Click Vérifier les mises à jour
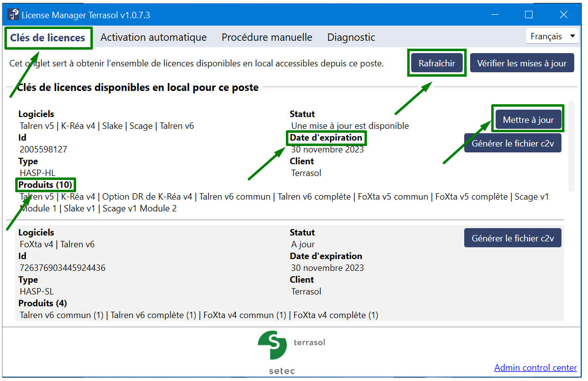 [x=522, y=63]
